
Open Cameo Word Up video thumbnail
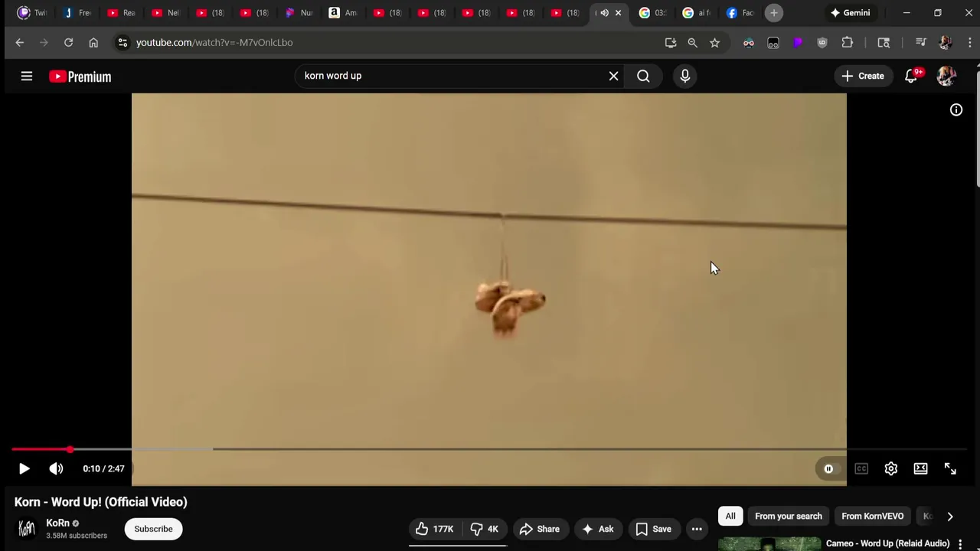coord(769,544)
